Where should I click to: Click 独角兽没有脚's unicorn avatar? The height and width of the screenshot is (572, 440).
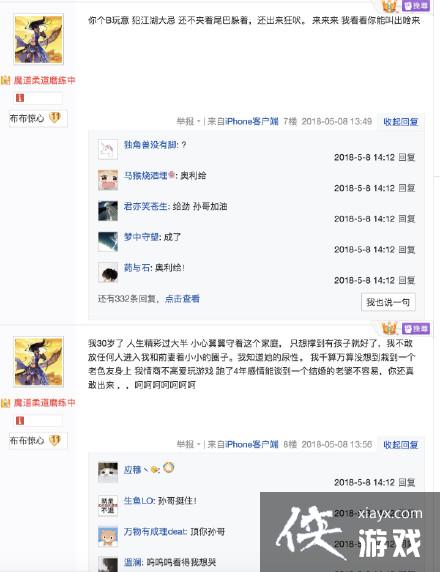(108, 149)
